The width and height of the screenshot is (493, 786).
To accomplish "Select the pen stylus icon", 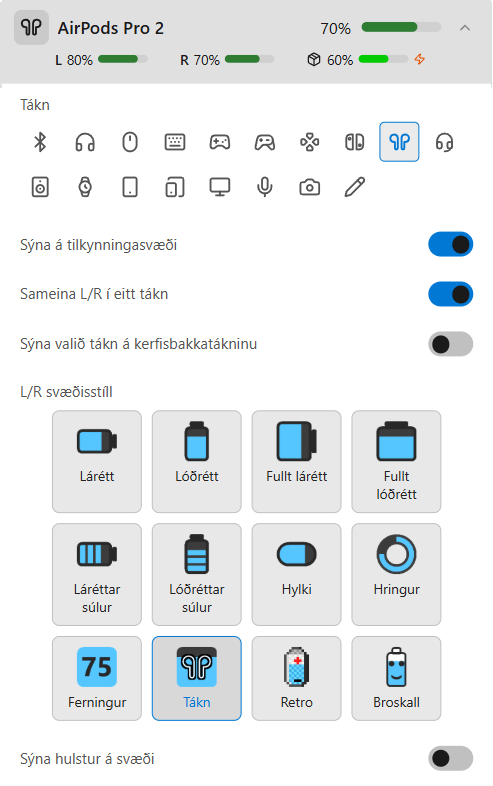I will click(x=354, y=187).
